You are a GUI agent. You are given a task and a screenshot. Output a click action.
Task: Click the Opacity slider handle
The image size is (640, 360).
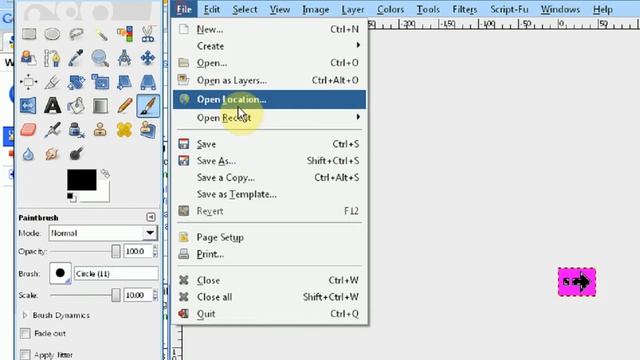116,251
